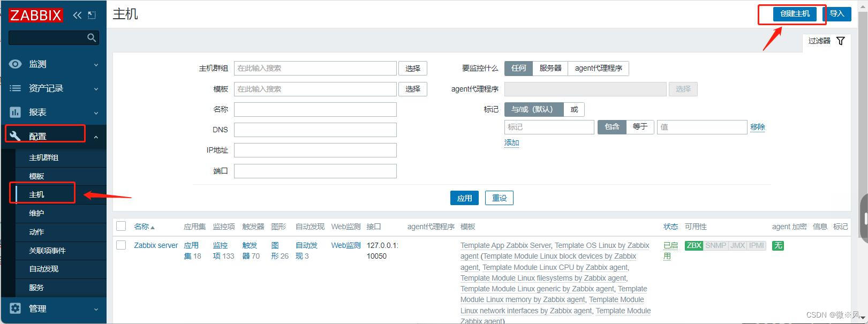The width and height of the screenshot is (868, 324).
Task: Toggle sidebar kiosk icon next to collapse
Action: click(92, 15)
